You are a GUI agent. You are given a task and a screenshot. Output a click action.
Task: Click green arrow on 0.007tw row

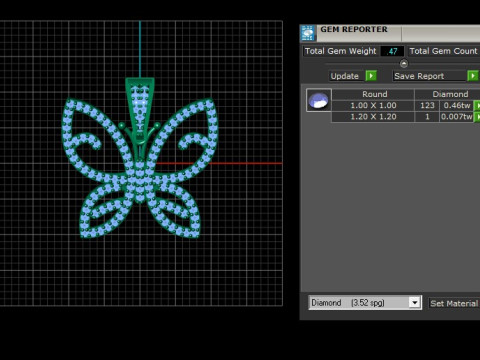[477, 117]
